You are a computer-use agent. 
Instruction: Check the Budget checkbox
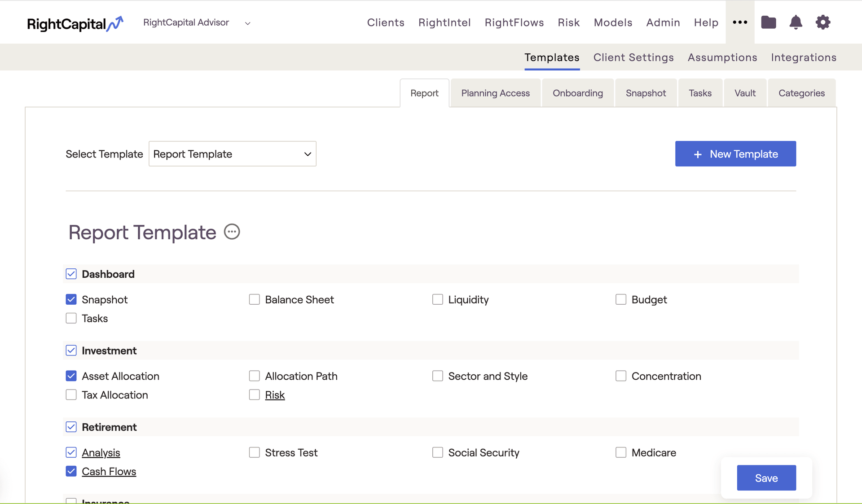click(x=620, y=299)
